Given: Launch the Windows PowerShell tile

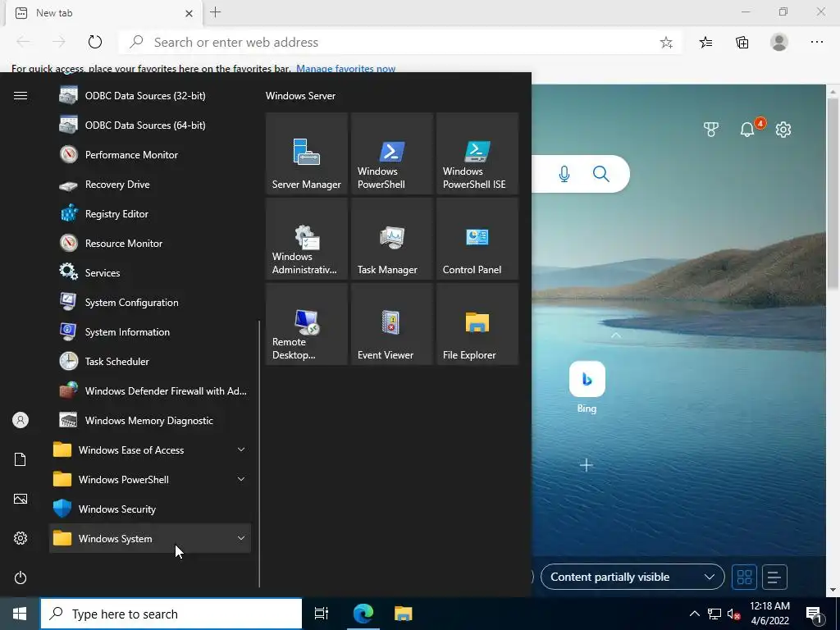Looking at the screenshot, I should click(x=391, y=153).
